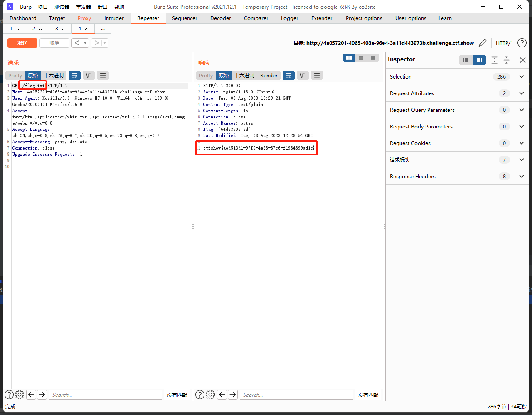Switch response view to 十六进制 hex
532x415 pixels.
244,75
